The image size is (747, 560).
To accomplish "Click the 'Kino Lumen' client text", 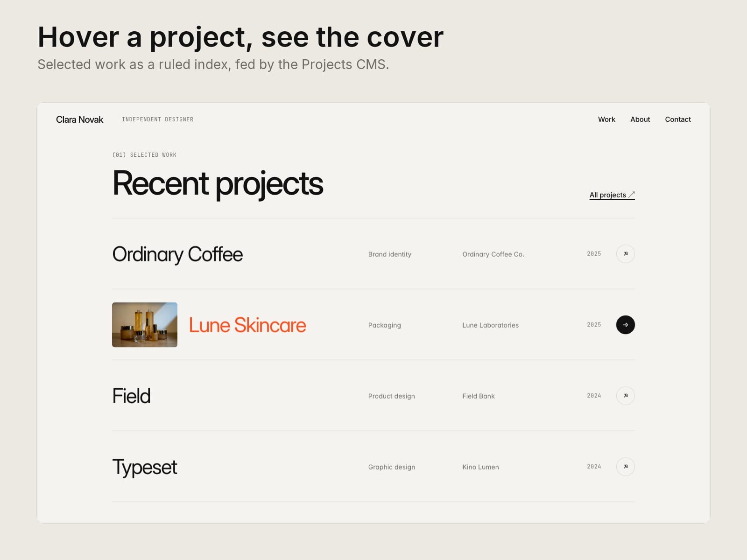I will [480, 467].
